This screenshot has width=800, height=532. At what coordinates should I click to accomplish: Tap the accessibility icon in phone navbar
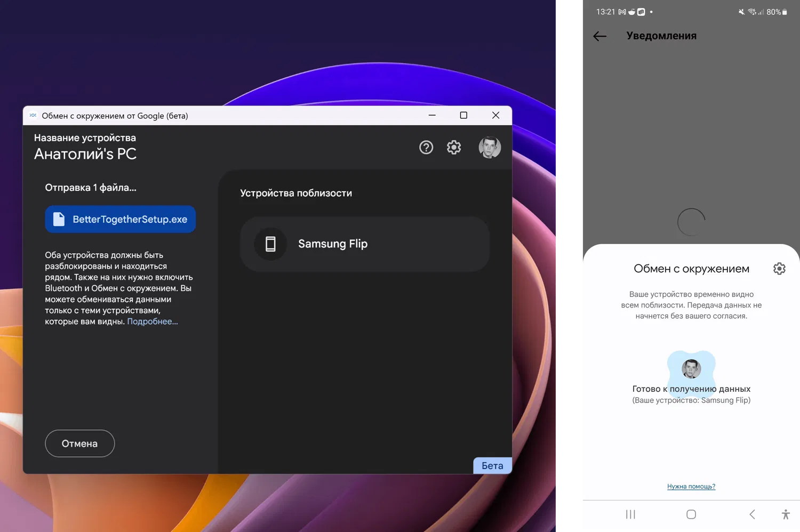tap(786, 514)
